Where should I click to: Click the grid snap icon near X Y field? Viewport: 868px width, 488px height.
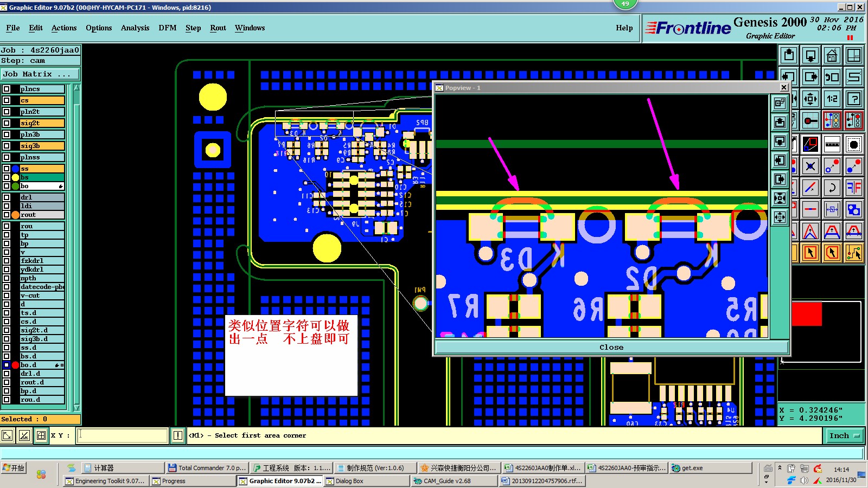click(x=41, y=435)
